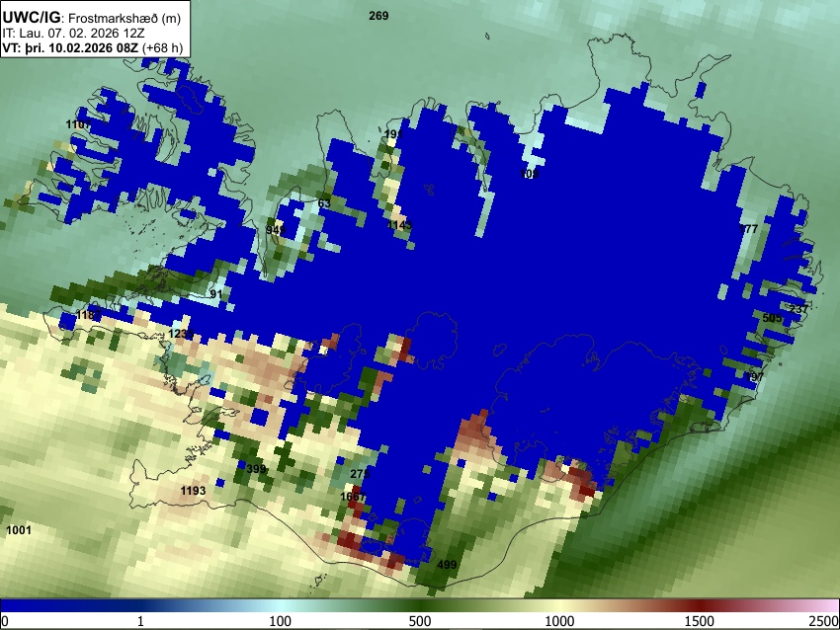
Task: Click the '100' label on the colour scale
Action: click(x=281, y=621)
